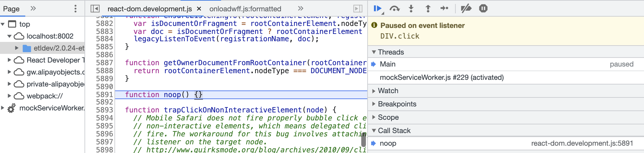
Task: Click line number 5891 gutter
Action: click(104, 95)
